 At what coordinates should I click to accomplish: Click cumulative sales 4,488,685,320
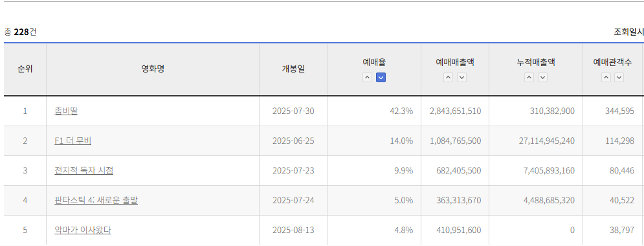(549, 201)
